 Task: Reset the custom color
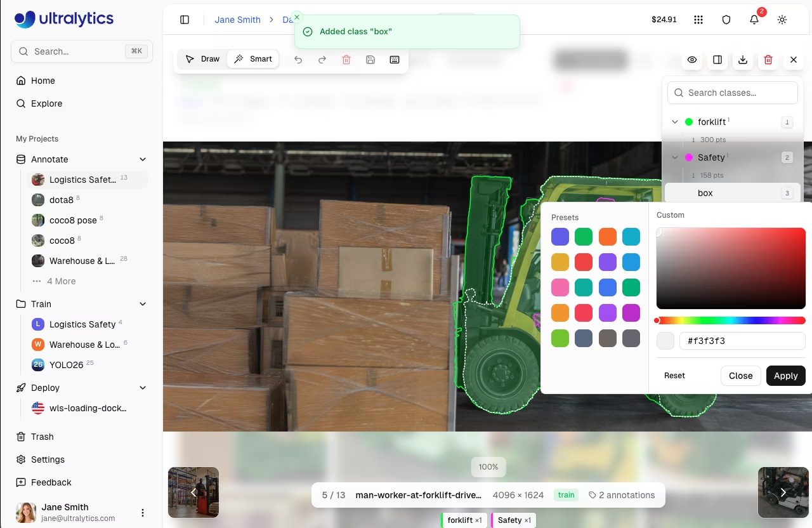coord(674,376)
